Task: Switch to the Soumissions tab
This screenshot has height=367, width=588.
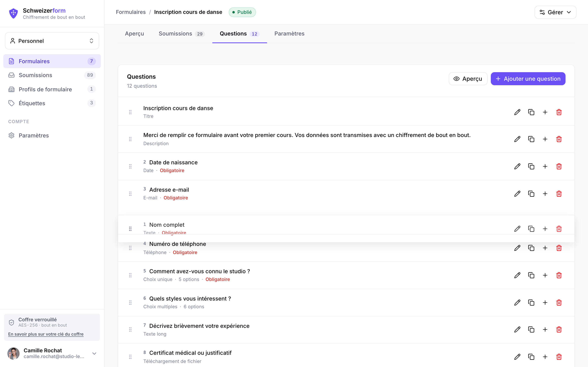Action: tap(182, 33)
